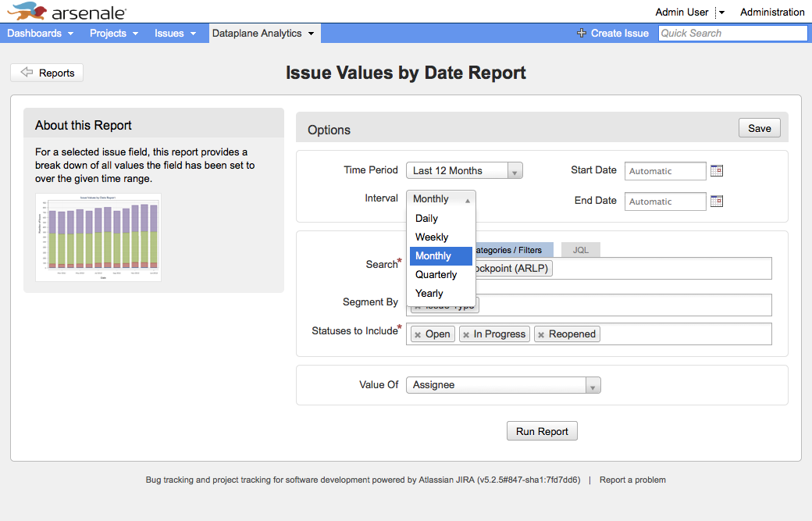812x521 pixels.
Task: Open the Start Date calendar picker icon
Action: pyautogui.click(x=717, y=170)
